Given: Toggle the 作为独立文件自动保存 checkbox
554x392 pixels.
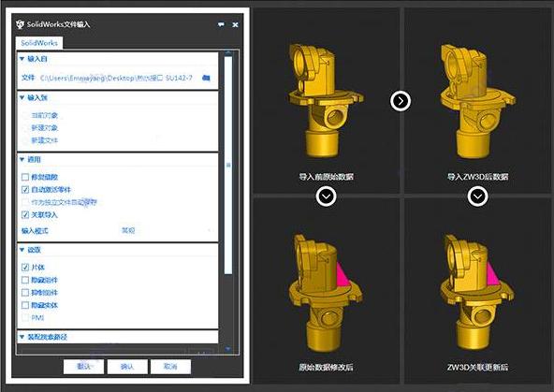Looking at the screenshot, I should 25,202.
